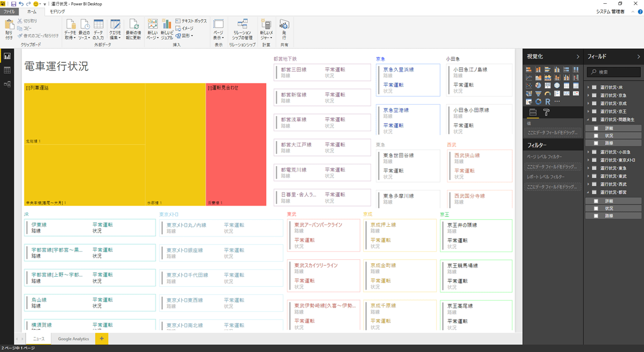Open Relationships view in left sidebar
The height and width of the screenshot is (352, 644).
pyautogui.click(x=7, y=84)
